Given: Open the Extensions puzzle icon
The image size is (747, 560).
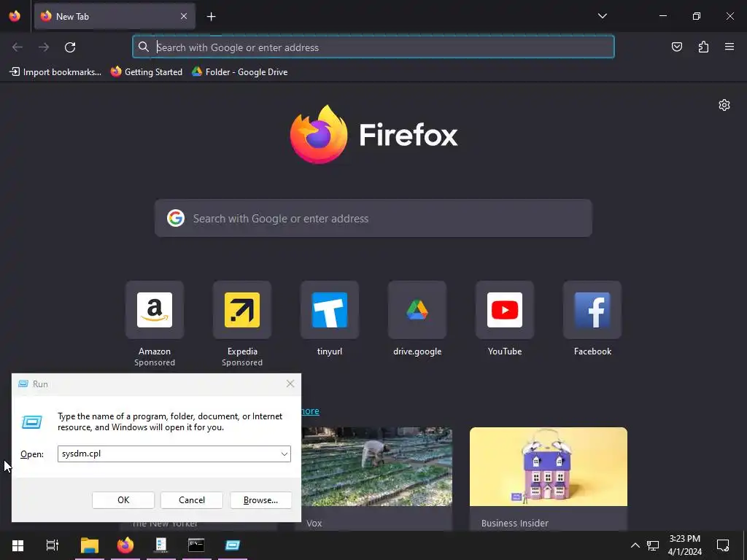Looking at the screenshot, I should 703,47.
